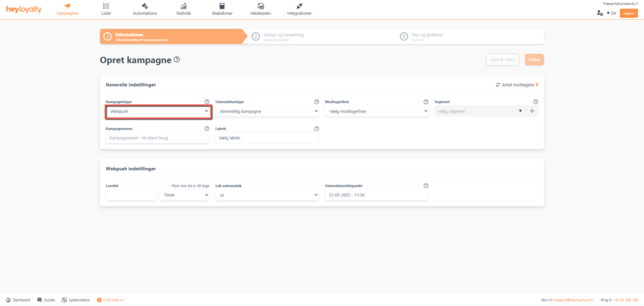Open the Automations menu
This screenshot has height=306, width=644.
(145, 9)
